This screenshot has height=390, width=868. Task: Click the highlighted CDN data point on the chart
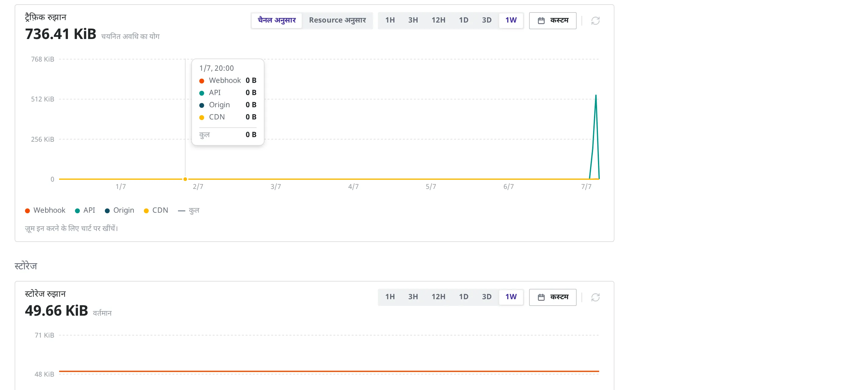click(x=185, y=179)
